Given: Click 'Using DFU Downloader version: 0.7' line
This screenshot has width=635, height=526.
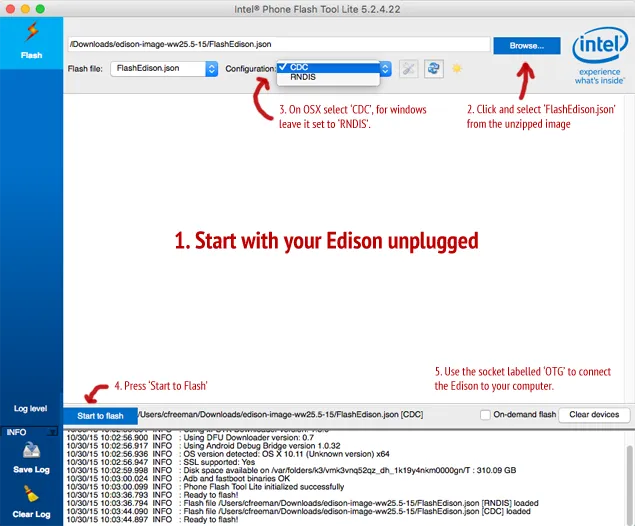Looking at the screenshot, I should click(190, 438).
